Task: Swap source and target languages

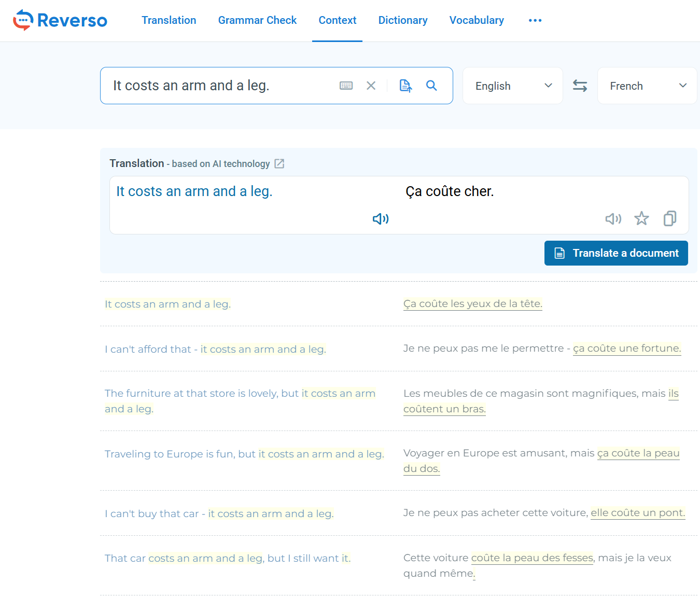Action: tap(580, 86)
